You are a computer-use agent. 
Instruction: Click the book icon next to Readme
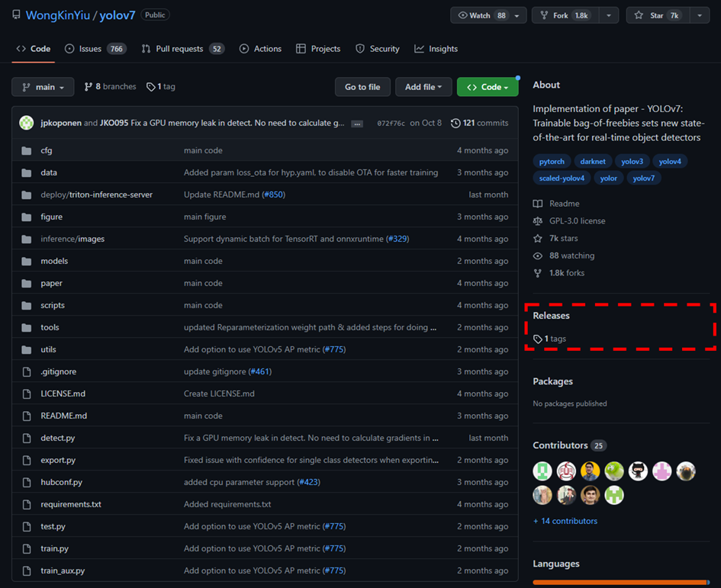point(538,204)
